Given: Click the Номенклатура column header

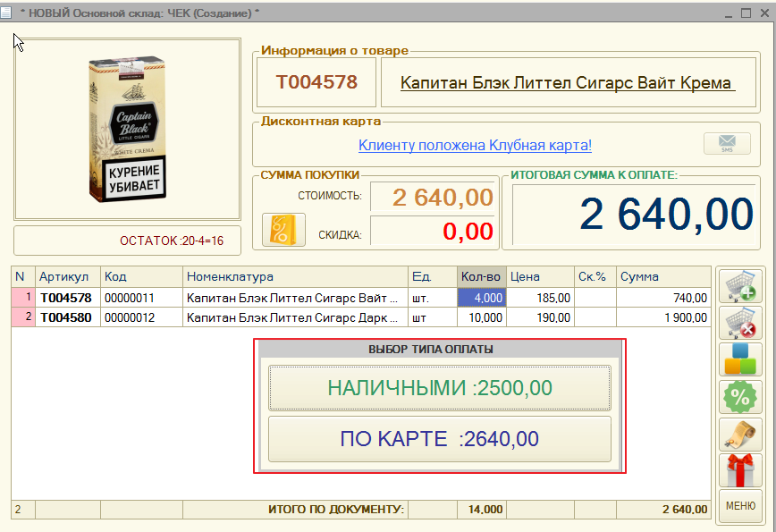Looking at the screenshot, I should [295, 276].
